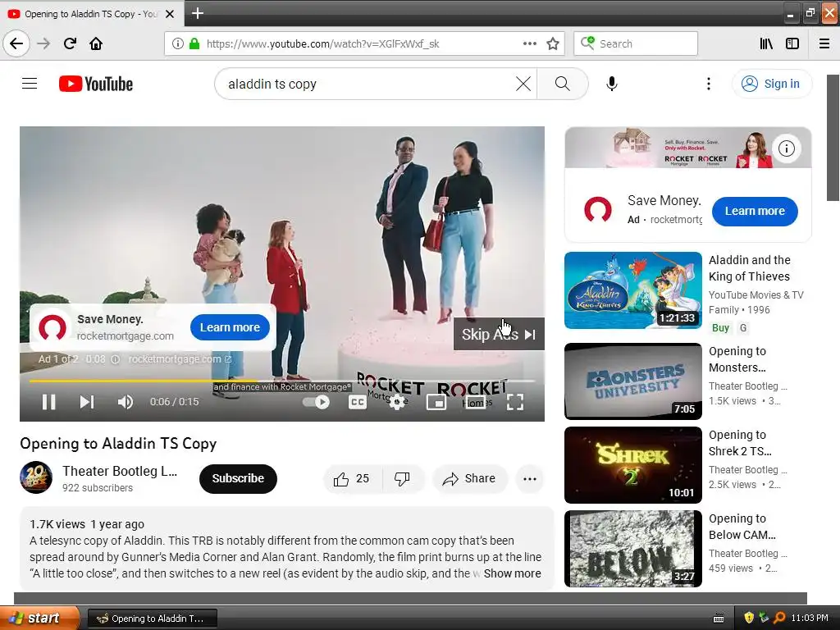This screenshot has width=840, height=630.
Task: Go back with the browser back arrow
Action: pyautogui.click(x=16, y=43)
